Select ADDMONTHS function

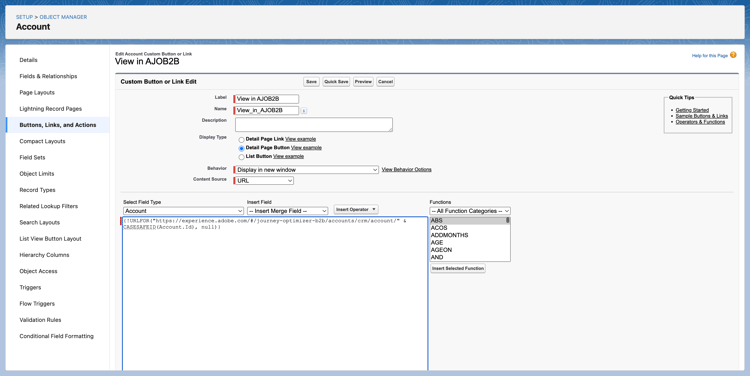pos(468,235)
